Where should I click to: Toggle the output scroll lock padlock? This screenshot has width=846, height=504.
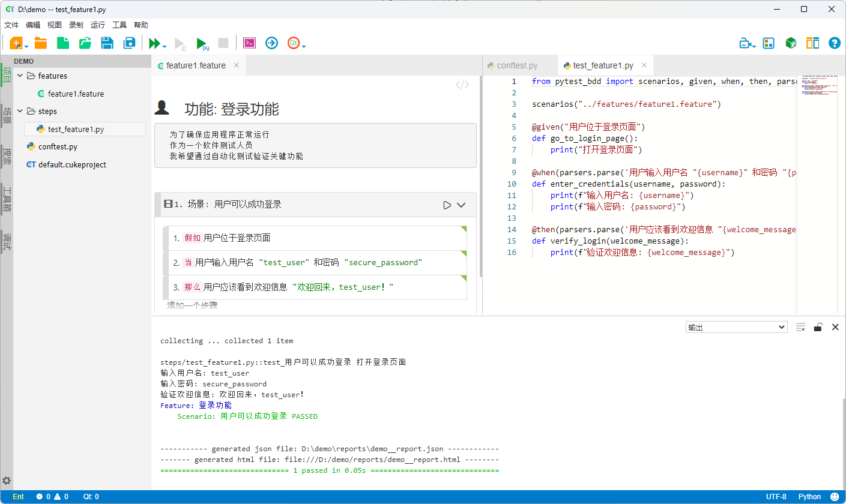click(818, 327)
